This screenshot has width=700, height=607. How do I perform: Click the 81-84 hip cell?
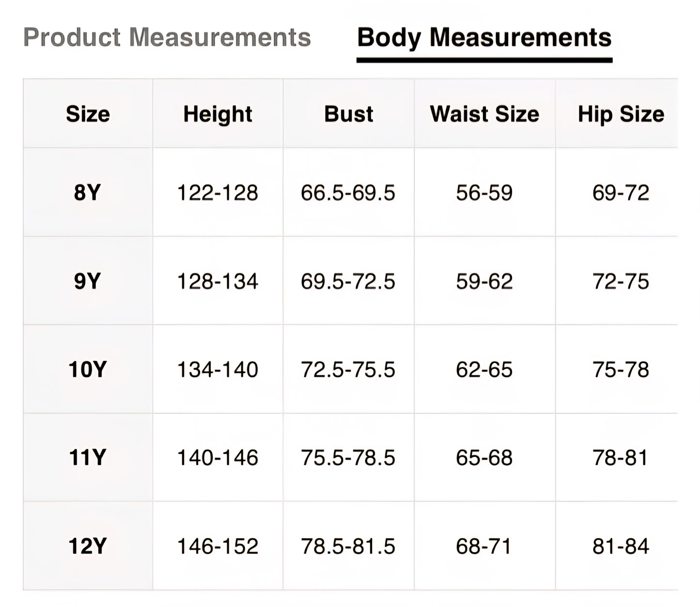pyautogui.click(x=620, y=546)
